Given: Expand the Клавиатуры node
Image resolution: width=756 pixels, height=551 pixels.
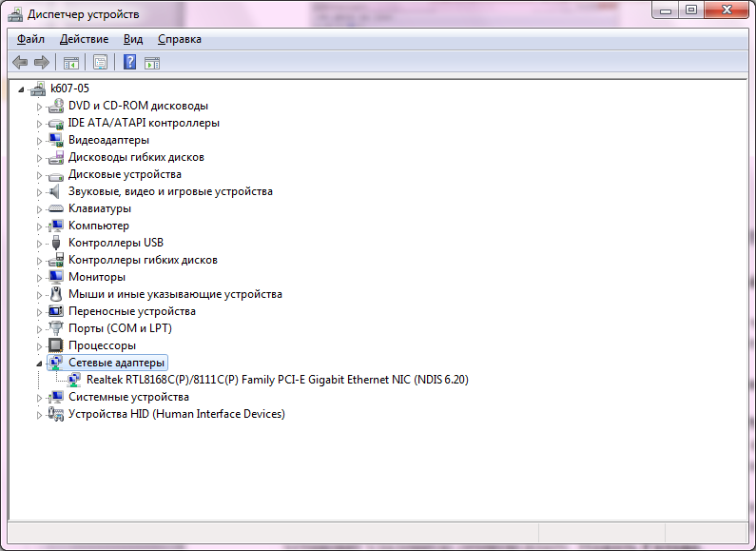Looking at the screenshot, I should click(x=39, y=209).
